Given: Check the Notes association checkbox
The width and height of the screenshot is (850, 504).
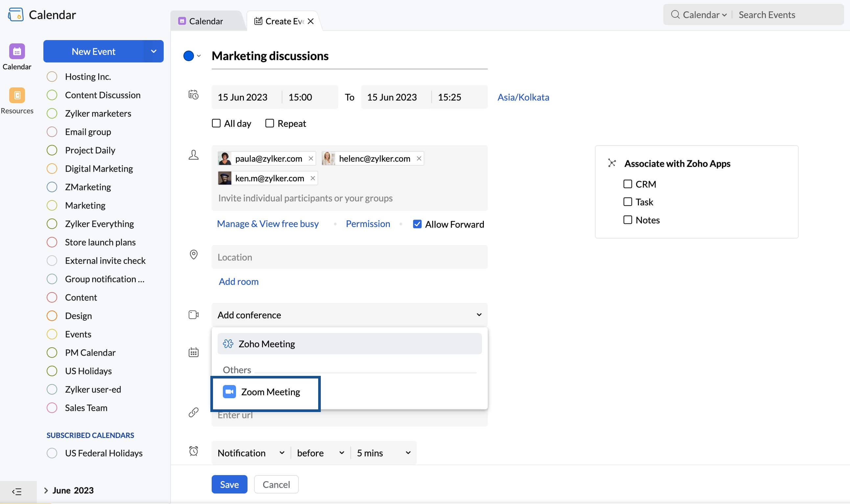Looking at the screenshot, I should (x=627, y=220).
